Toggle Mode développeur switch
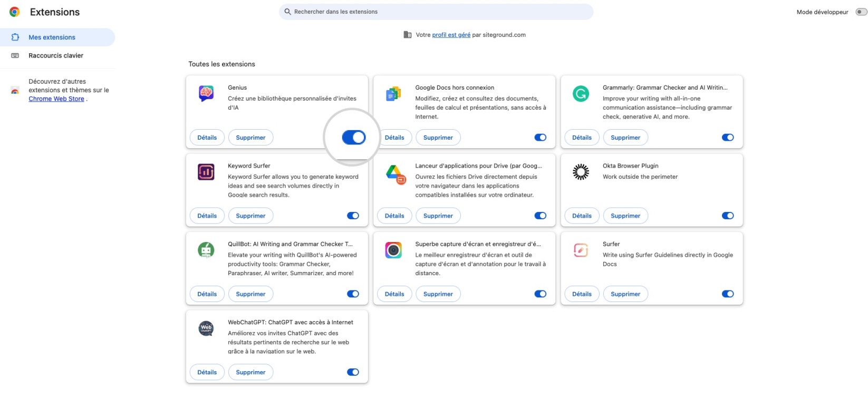Image resolution: width=868 pixels, height=408 pixels. pyautogui.click(x=861, y=12)
